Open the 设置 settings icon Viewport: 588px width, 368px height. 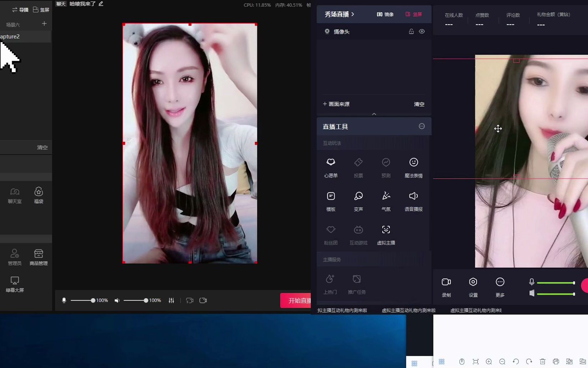click(x=473, y=287)
